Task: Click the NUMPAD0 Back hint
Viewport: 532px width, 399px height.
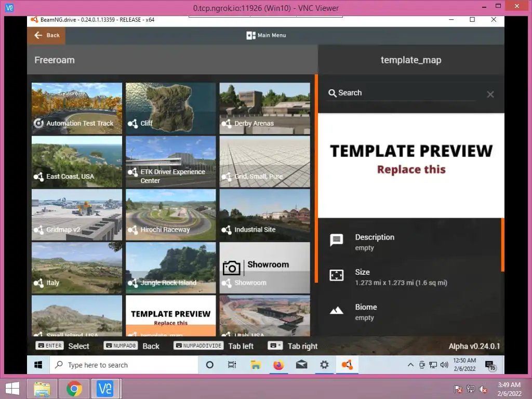Action: point(131,346)
